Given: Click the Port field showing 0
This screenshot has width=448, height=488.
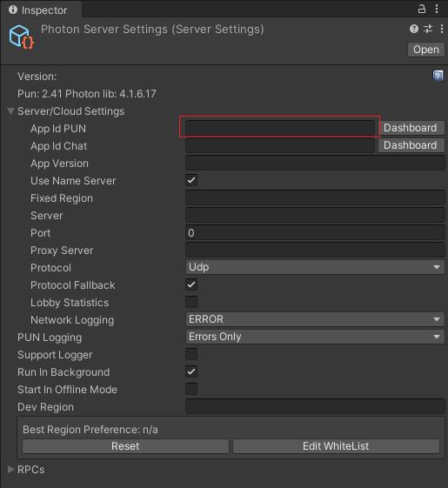Looking at the screenshot, I should (315, 232).
